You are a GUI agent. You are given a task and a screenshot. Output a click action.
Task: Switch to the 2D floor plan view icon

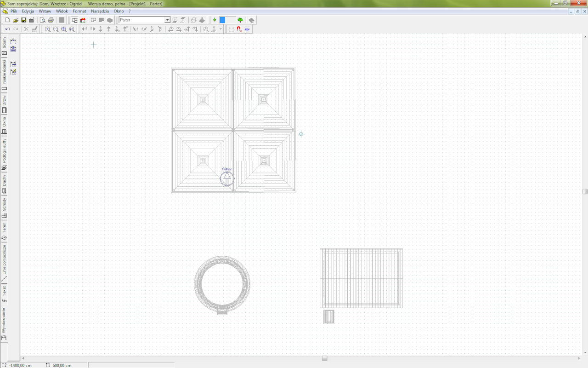75,20
